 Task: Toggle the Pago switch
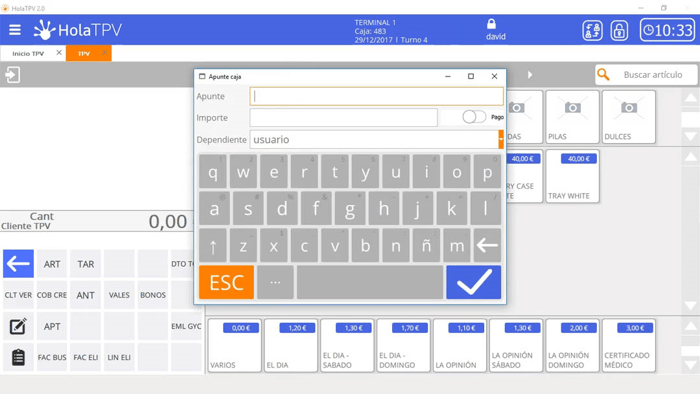tap(474, 117)
